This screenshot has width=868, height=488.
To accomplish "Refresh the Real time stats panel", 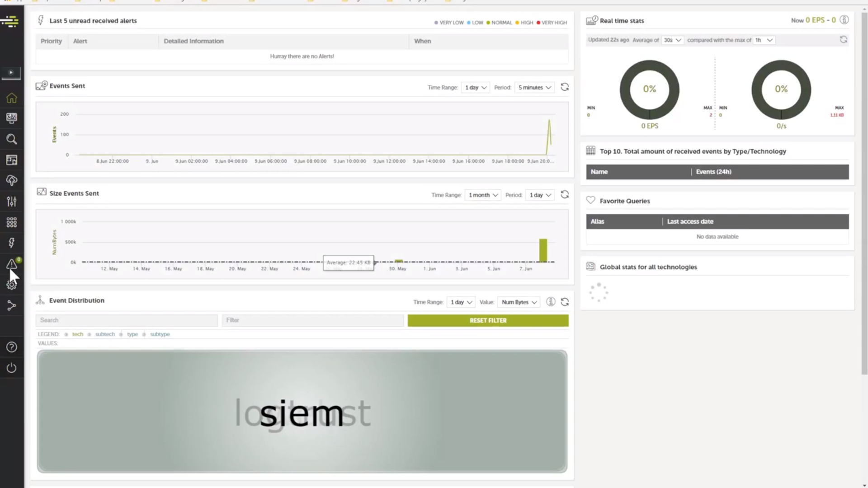I will [x=843, y=40].
